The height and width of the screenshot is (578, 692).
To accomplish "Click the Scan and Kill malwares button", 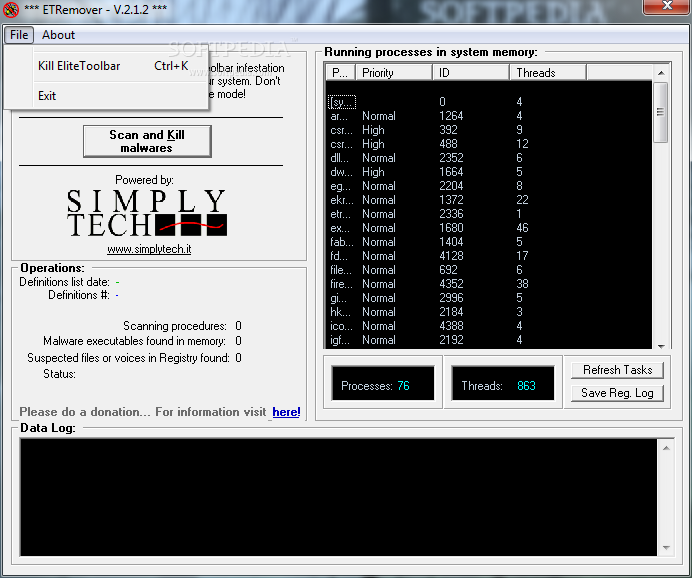I will click(x=147, y=141).
